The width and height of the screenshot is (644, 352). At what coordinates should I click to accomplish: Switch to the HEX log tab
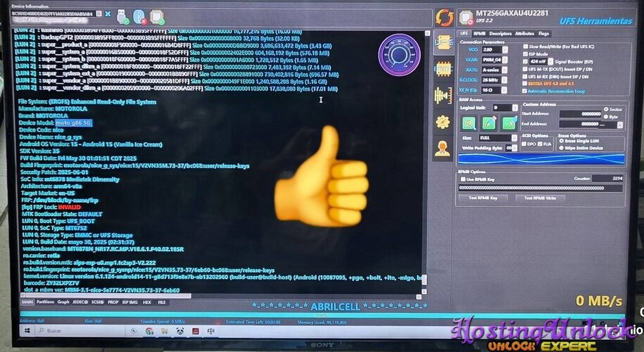pyautogui.click(x=147, y=302)
